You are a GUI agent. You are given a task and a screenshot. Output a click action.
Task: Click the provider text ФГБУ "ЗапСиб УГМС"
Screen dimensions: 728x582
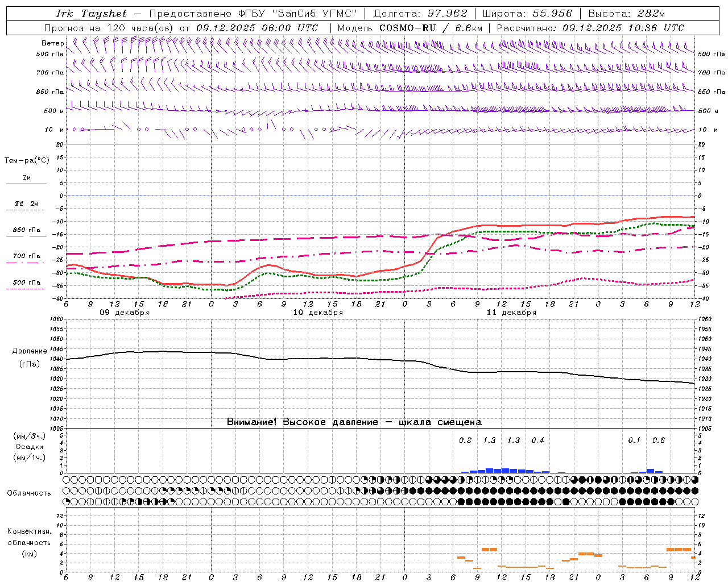pyautogui.click(x=299, y=14)
